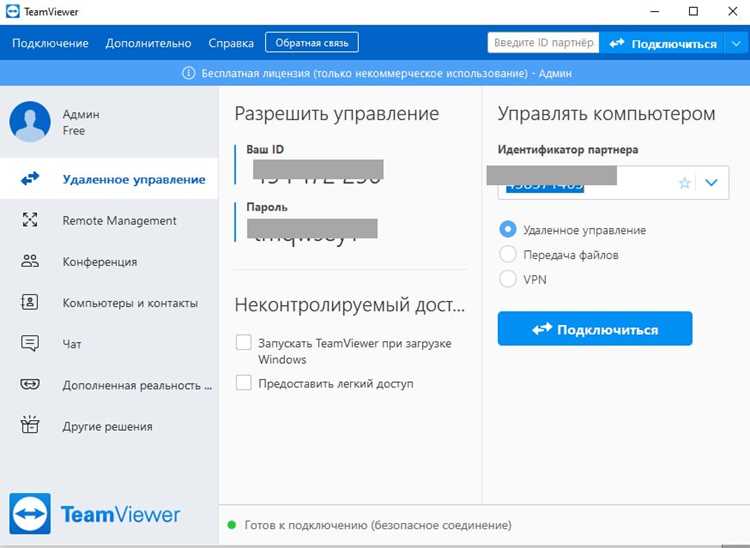Click the Введите ID партнёр input field
750x548 pixels.
[543, 43]
